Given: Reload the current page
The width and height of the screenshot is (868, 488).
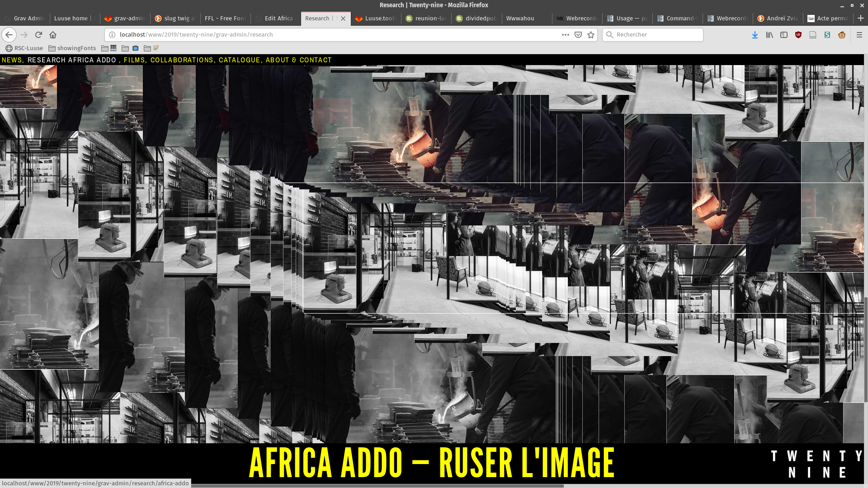Looking at the screenshot, I should [38, 35].
